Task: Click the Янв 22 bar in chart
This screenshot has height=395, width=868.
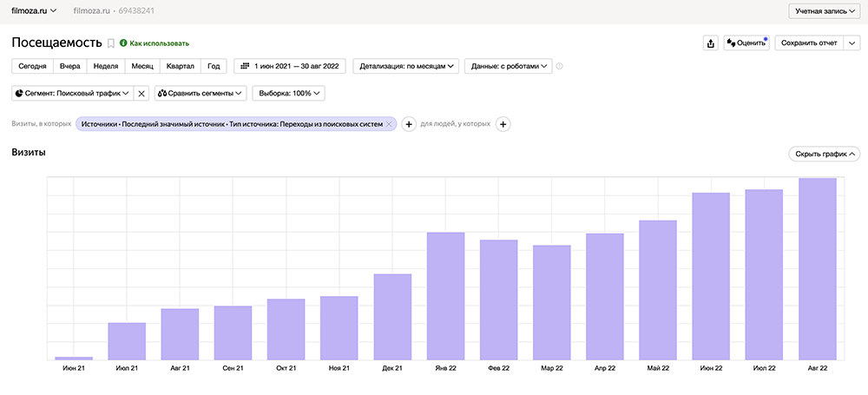Action: [x=445, y=295]
